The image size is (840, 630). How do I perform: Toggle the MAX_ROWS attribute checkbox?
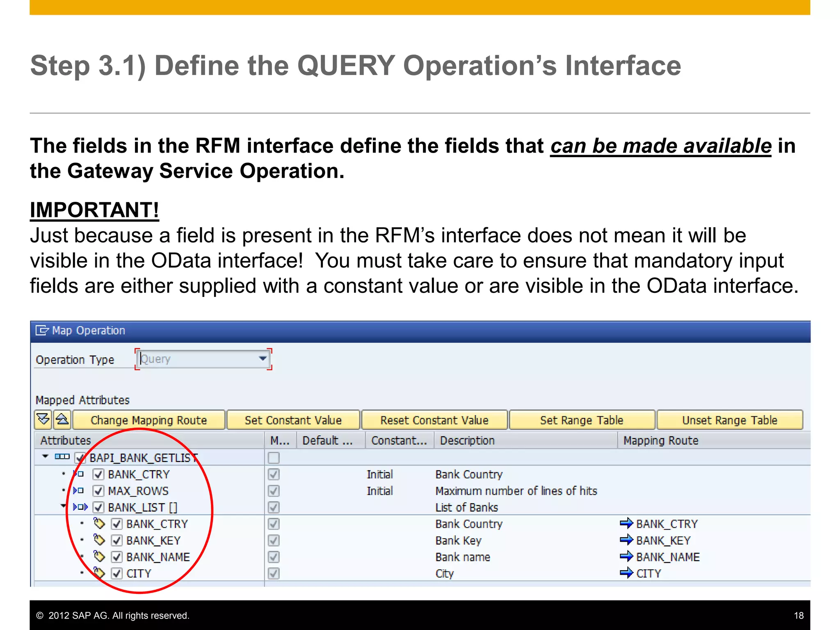[x=98, y=491]
